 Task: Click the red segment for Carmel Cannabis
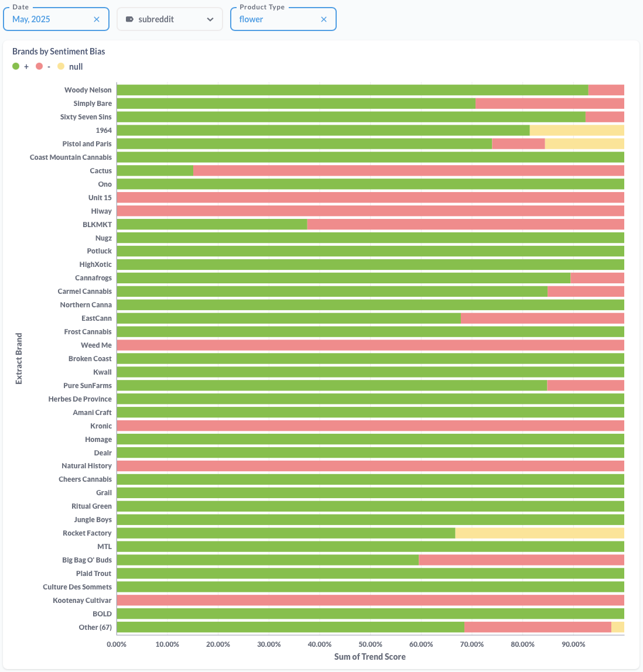click(x=586, y=292)
